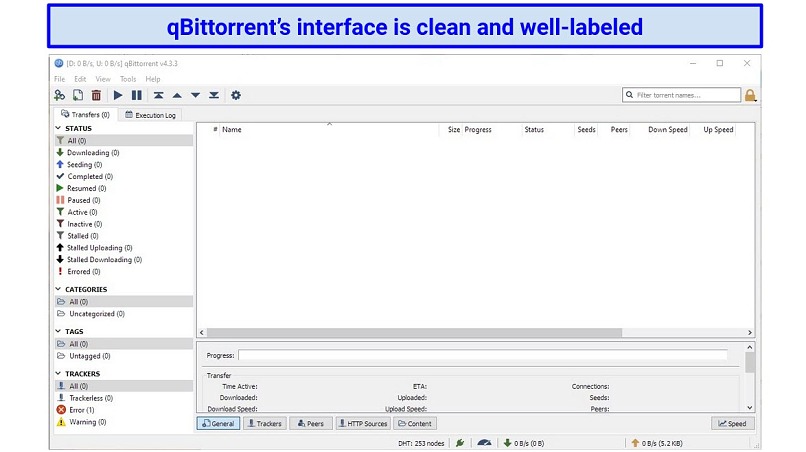
Task: Select Uncategorized (0) category
Action: [124, 314]
